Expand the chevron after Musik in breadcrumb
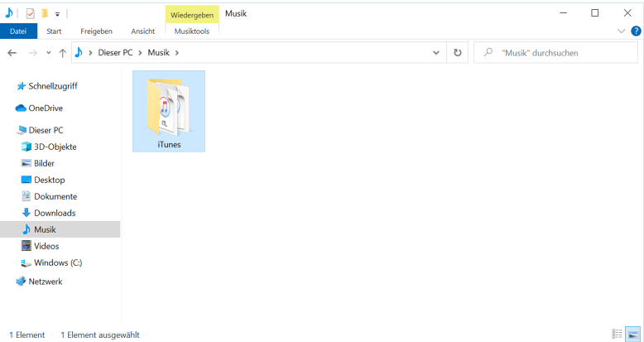Viewport: 644px width, 342px height. (177, 53)
